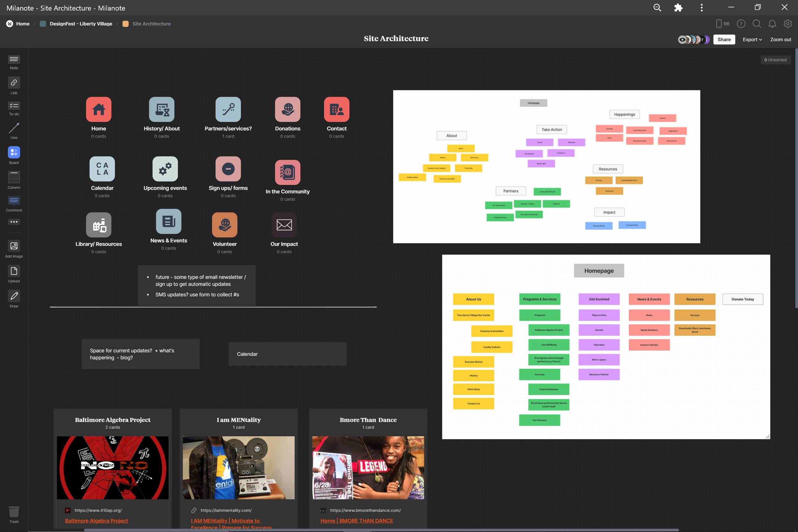
Task: Select the To-do tool in sidebar
Action: (x=14, y=109)
